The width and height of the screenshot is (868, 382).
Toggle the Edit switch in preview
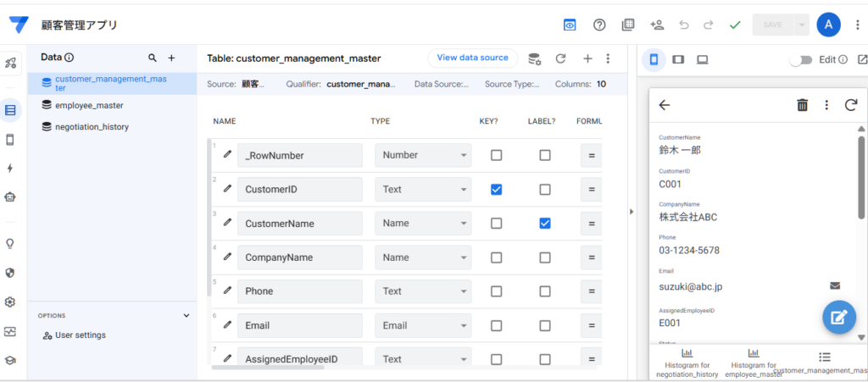(x=800, y=59)
